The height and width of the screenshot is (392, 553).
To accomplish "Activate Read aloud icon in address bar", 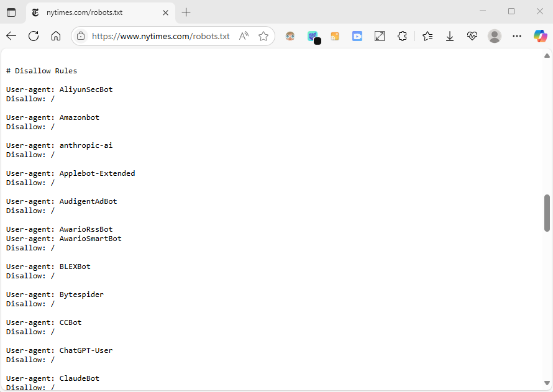I will point(244,36).
